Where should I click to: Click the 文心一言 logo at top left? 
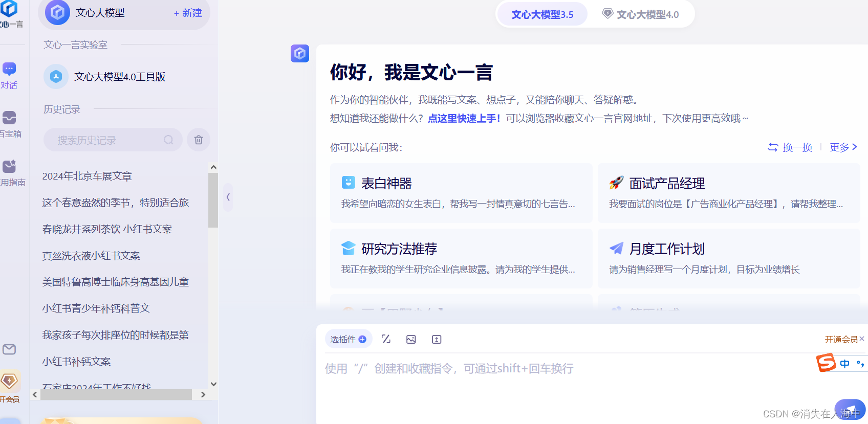[x=9, y=8]
